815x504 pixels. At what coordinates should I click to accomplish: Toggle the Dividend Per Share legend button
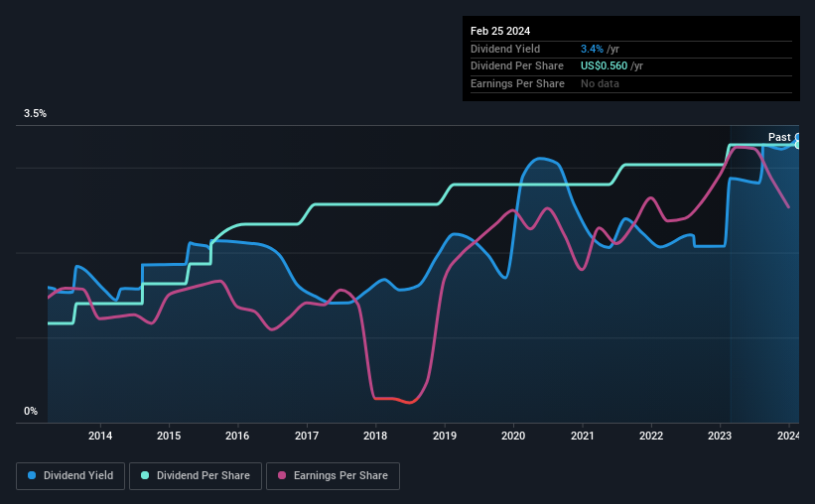[196, 476]
